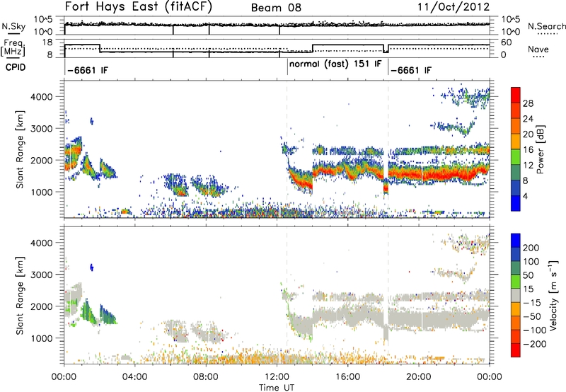Screen dimensions: 566x392
Task: Click the '08:00' time tick label
Action: coord(206,377)
